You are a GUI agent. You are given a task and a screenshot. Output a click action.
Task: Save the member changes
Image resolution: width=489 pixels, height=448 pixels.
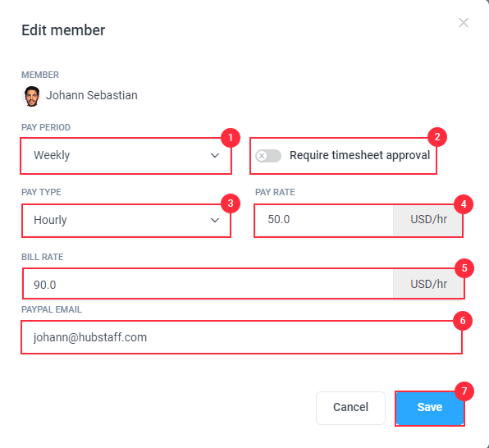click(x=430, y=408)
